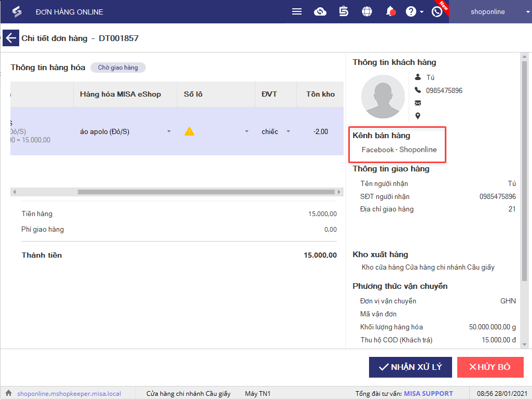Click the phone icon beside 0985475896
The image size is (532, 400).
418,90
